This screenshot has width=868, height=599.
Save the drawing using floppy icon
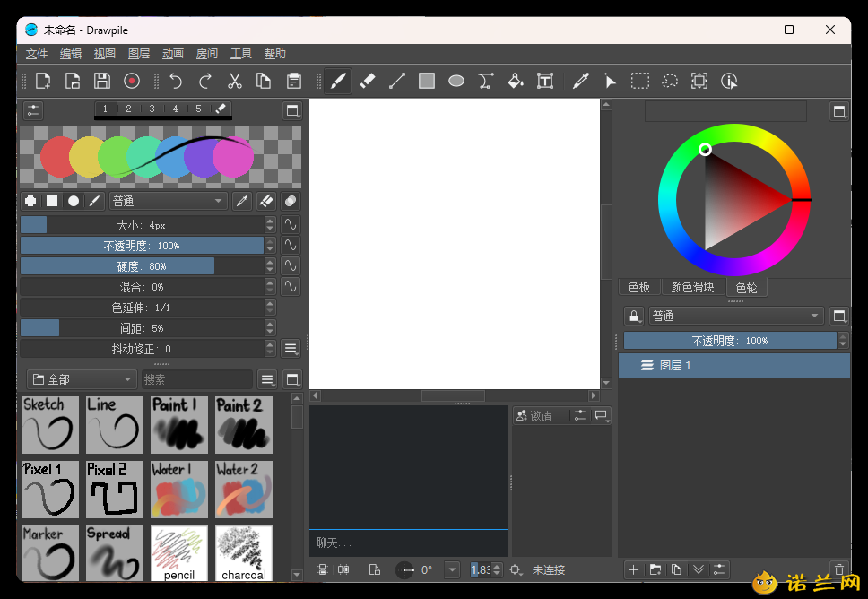(102, 81)
